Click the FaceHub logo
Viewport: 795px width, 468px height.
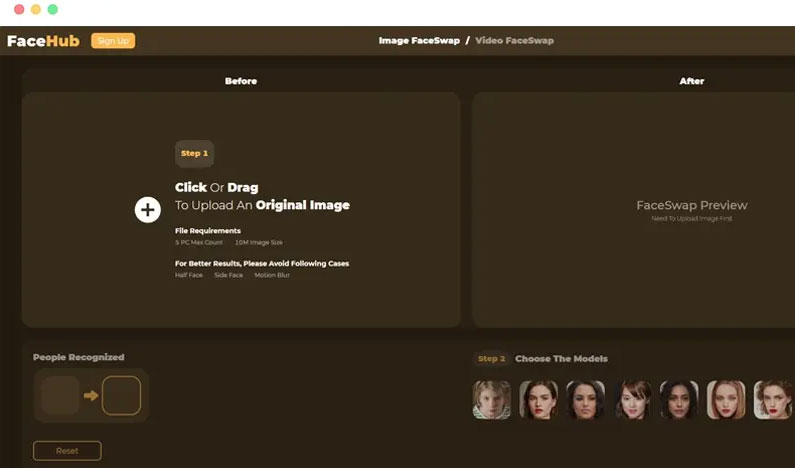43,41
